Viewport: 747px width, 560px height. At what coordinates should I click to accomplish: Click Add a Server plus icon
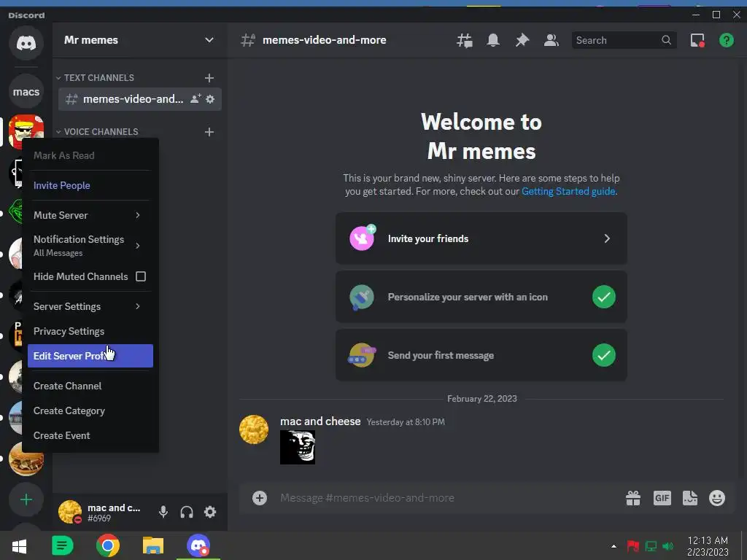click(x=26, y=499)
